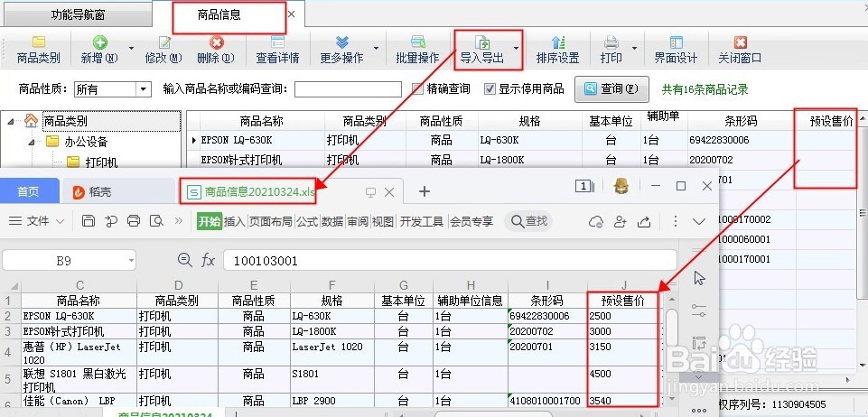Click the WPS share icon
Viewport: 868px width, 417px height.
click(644, 222)
